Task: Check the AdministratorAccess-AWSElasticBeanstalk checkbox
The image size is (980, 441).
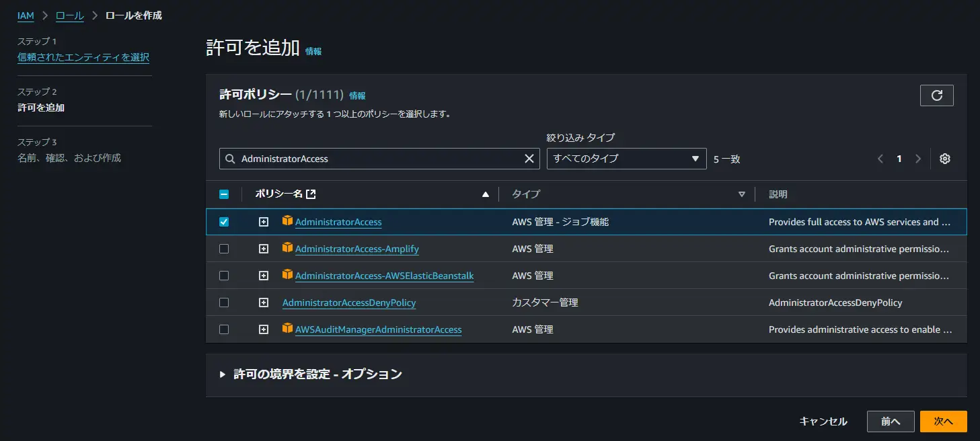Action: (x=224, y=276)
